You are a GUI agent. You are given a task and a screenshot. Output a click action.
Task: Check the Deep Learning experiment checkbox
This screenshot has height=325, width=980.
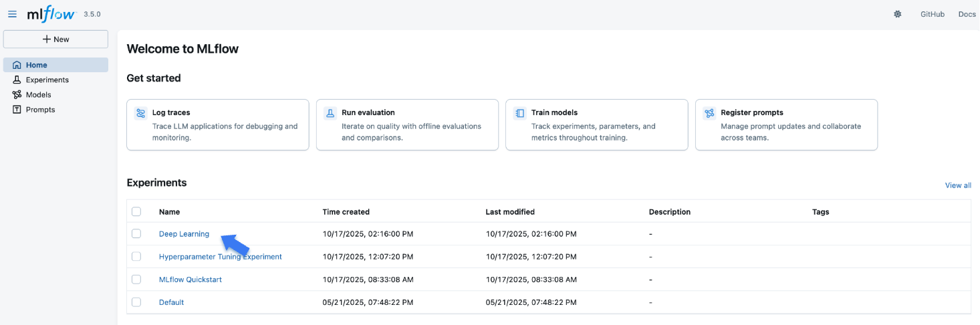click(x=136, y=233)
